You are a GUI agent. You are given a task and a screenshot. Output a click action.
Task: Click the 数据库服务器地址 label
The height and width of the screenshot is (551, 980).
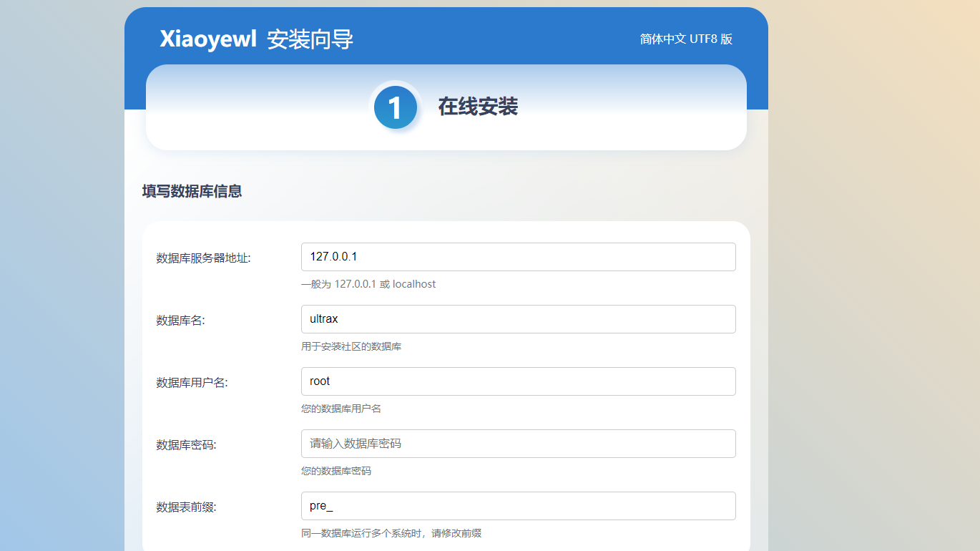tap(203, 258)
